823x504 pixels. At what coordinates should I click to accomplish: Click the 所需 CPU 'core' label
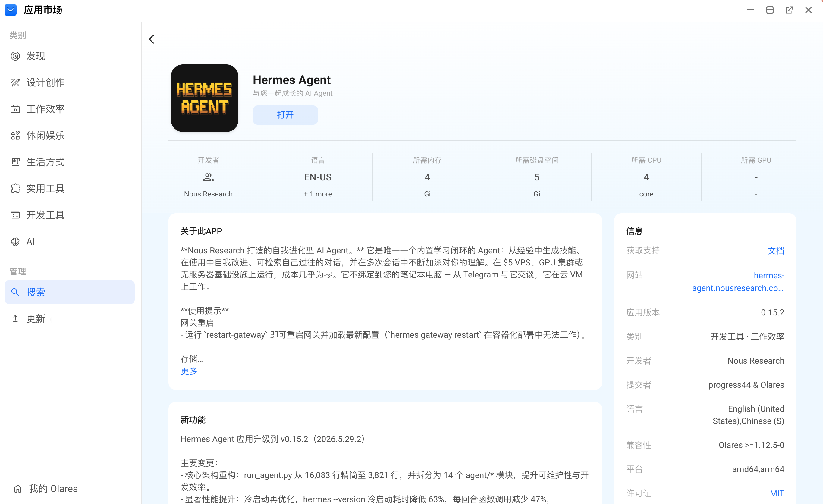click(646, 194)
